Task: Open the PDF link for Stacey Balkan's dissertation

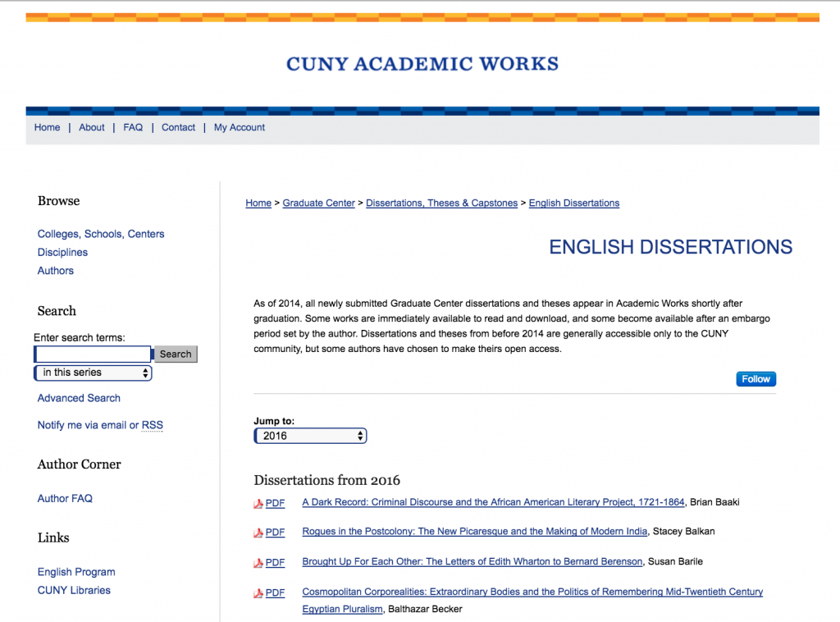Action: click(x=275, y=532)
